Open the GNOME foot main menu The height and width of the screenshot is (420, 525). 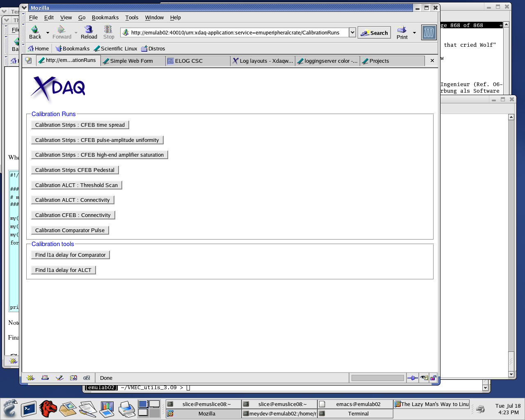[10, 409]
